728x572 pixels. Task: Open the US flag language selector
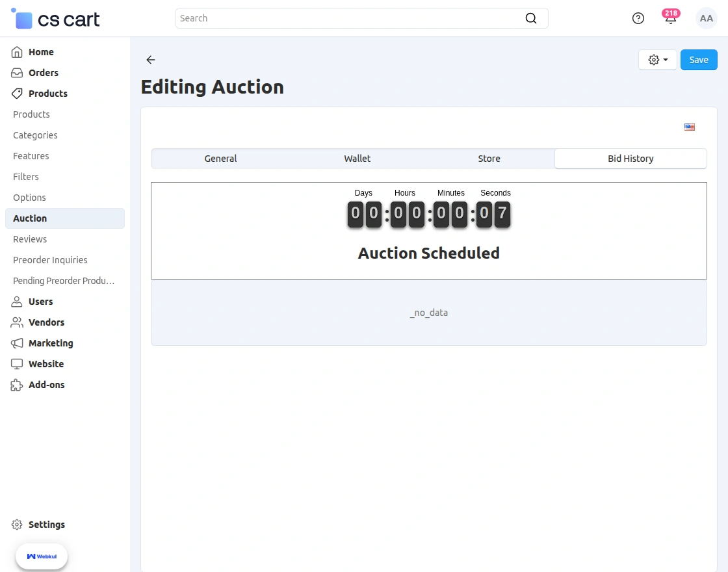pos(690,127)
